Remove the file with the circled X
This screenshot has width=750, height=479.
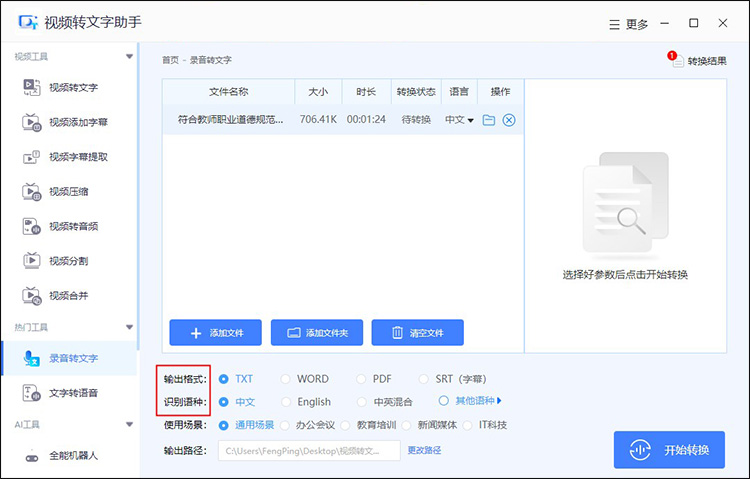coord(509,120)
